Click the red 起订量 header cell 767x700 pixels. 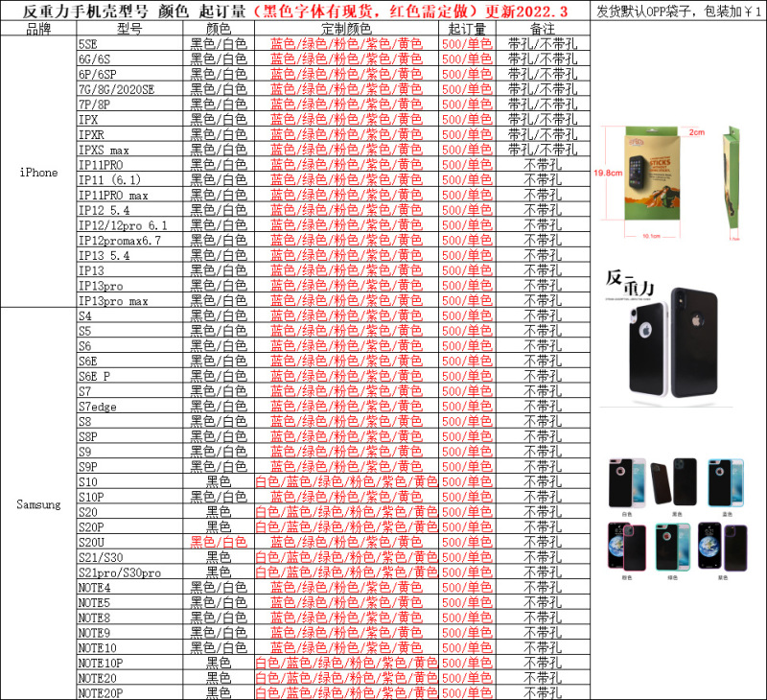tap(467, 29)
